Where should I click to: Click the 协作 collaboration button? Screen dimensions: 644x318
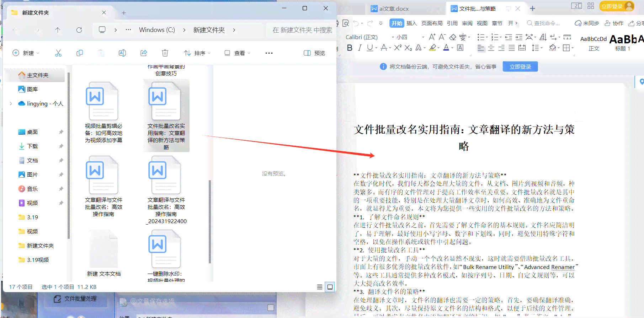(614, 23)
